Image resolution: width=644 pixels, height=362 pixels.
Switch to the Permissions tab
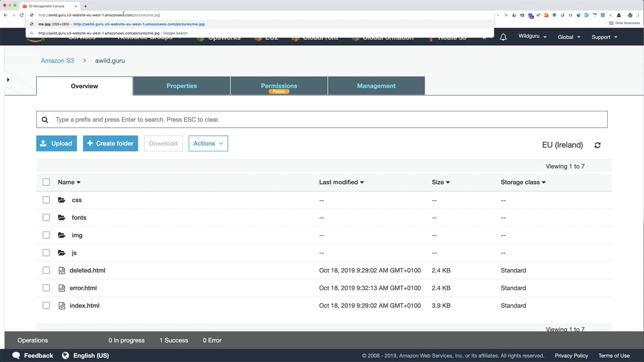(279, 86)
